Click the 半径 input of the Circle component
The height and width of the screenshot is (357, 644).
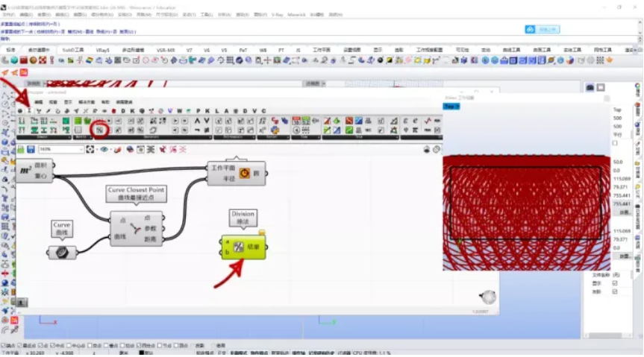pos(229,179)
